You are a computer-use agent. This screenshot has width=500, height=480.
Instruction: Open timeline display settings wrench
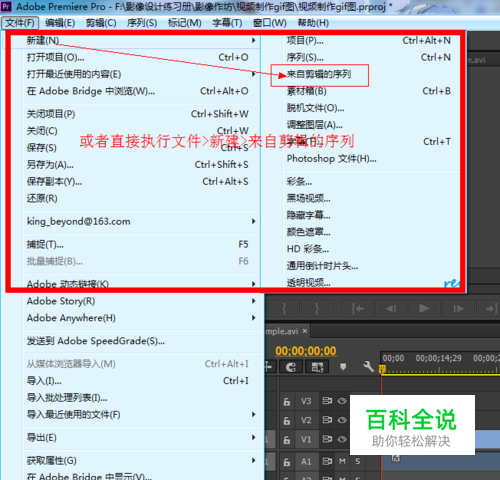tap(368, 367)
